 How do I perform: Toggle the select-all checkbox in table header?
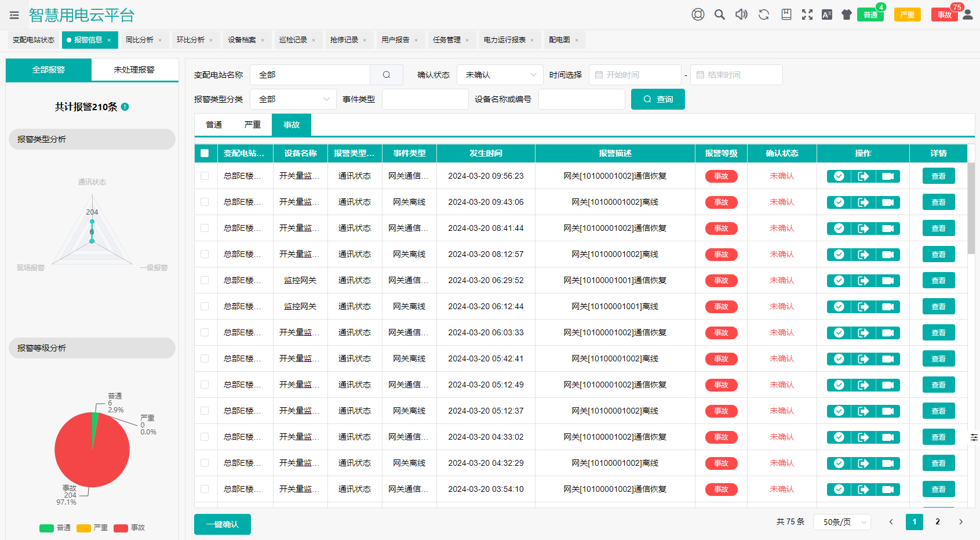click(205, 153)
